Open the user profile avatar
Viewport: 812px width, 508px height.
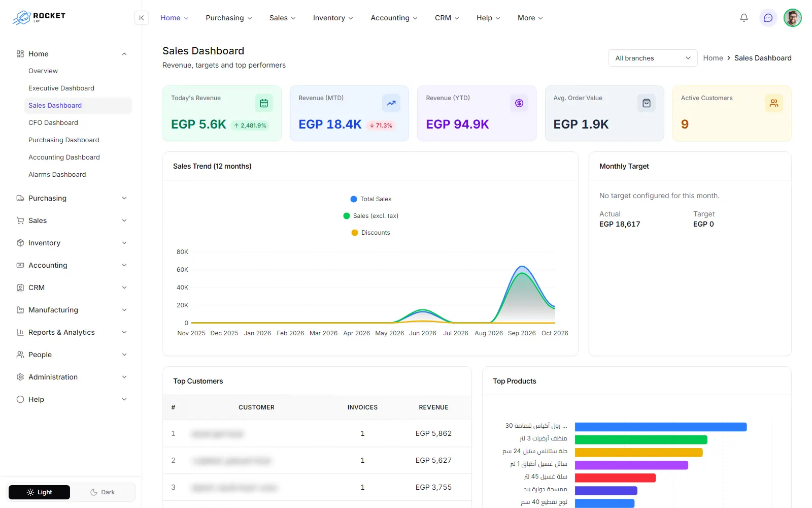tap(792, 18)
